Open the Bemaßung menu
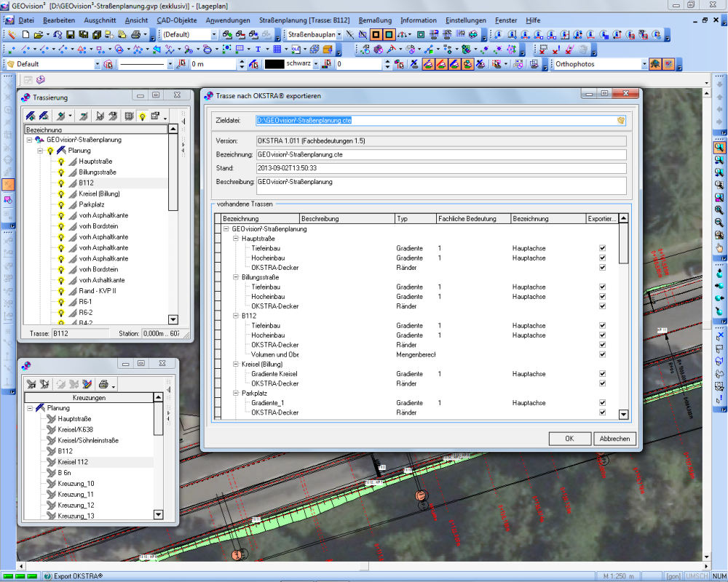This screenshot has height=582, width=728. 375,20
